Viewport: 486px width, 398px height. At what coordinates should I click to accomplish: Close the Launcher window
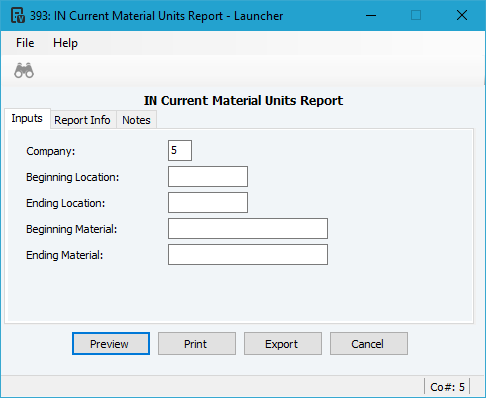tap(462, 15)
